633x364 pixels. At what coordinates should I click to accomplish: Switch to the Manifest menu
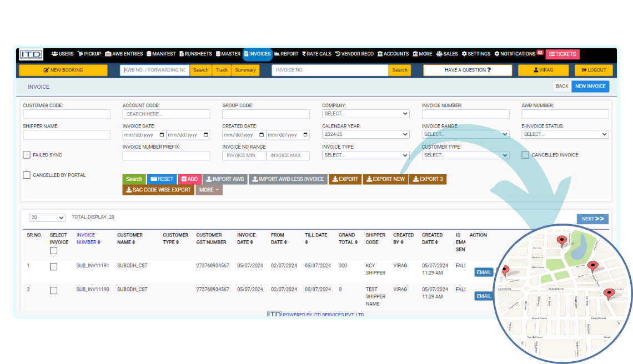point(161,54)
